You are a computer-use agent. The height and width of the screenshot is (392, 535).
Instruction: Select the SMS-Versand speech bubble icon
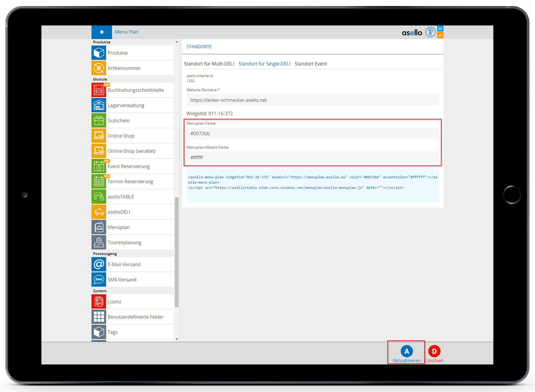(x=99, y=280)
